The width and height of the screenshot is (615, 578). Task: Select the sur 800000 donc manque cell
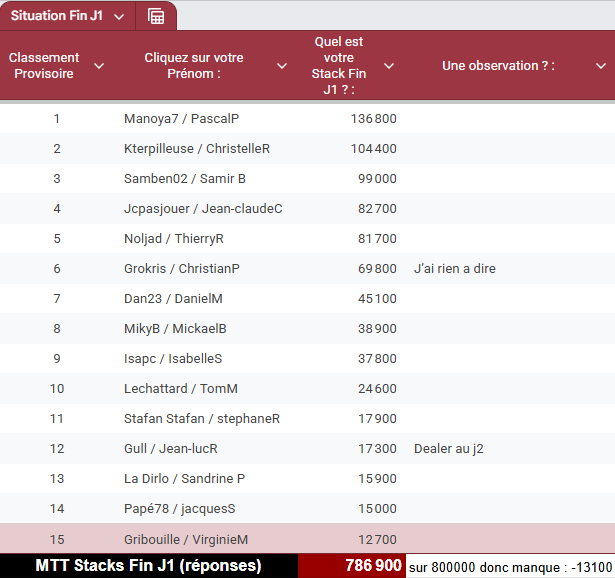[510, 566]
